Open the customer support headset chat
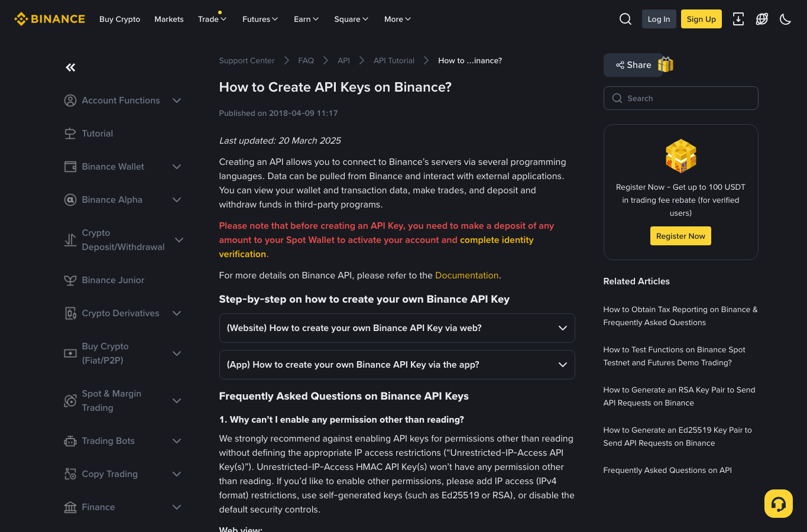This screenshot has height=532, width=807. click(779, 504)
